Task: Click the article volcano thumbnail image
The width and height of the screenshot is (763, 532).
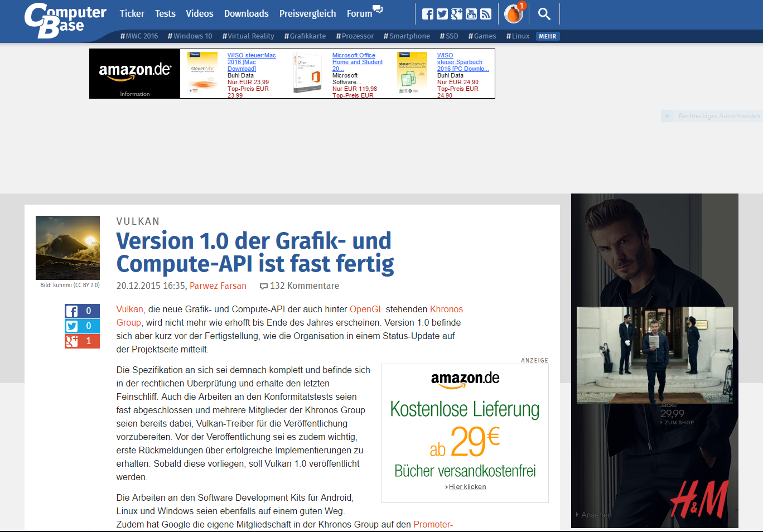Action: 67,248
